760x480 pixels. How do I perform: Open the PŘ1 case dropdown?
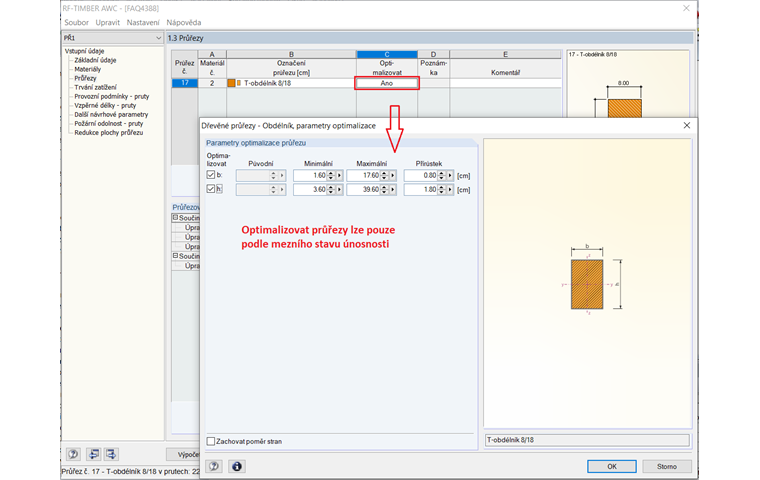coord(158,38)
